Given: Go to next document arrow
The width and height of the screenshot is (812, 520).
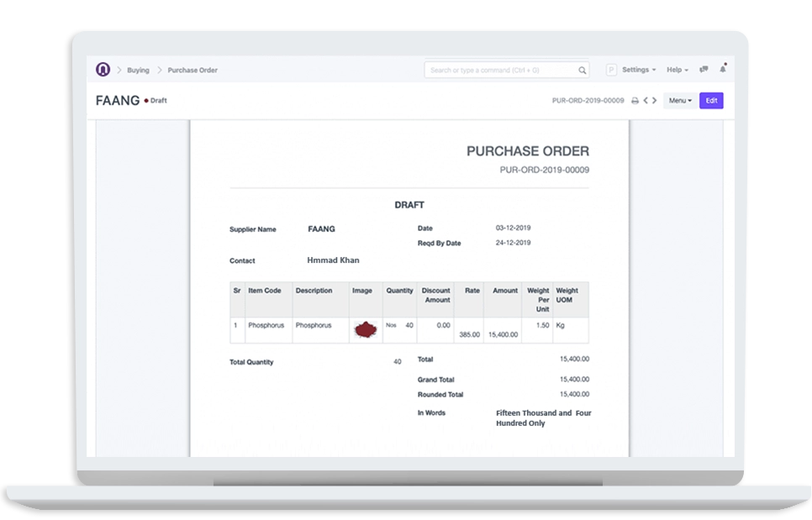Looking at the screenshot, I should [655, 100].
